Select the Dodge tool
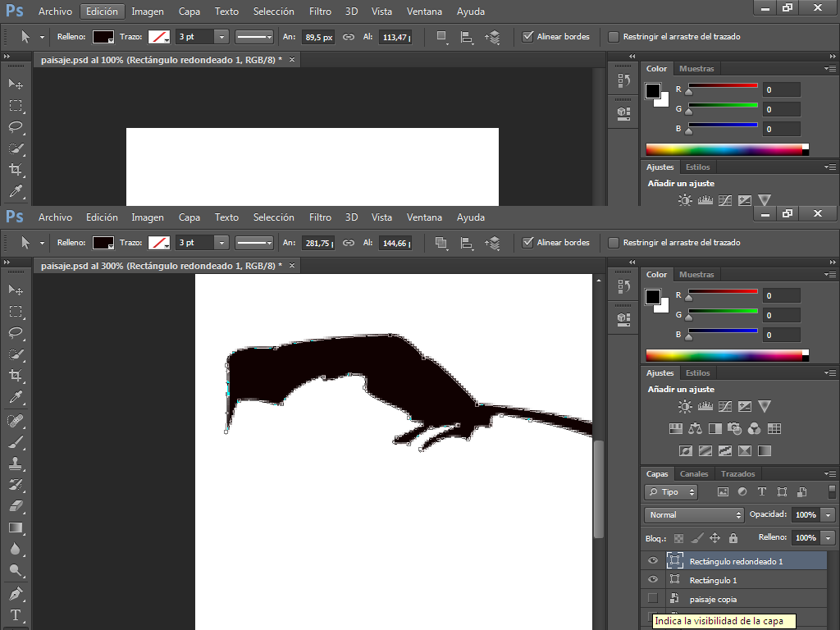Image resolution: width=840 pixels, height=630 pixels. pos(16,571)
